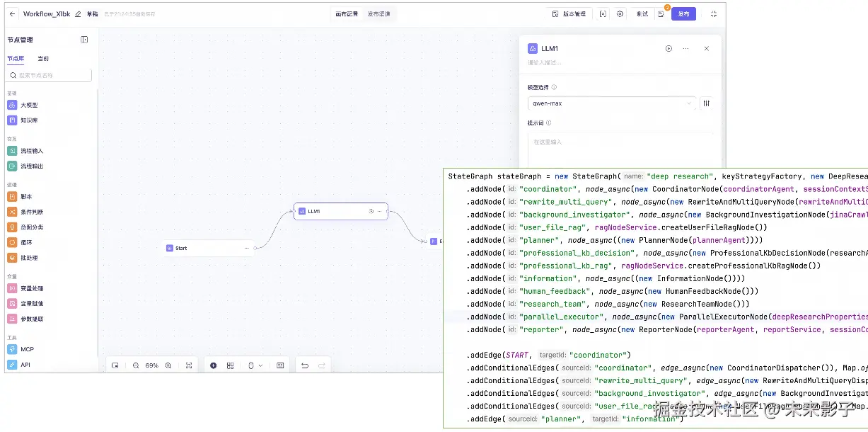Click the 测试 test button

642,14
